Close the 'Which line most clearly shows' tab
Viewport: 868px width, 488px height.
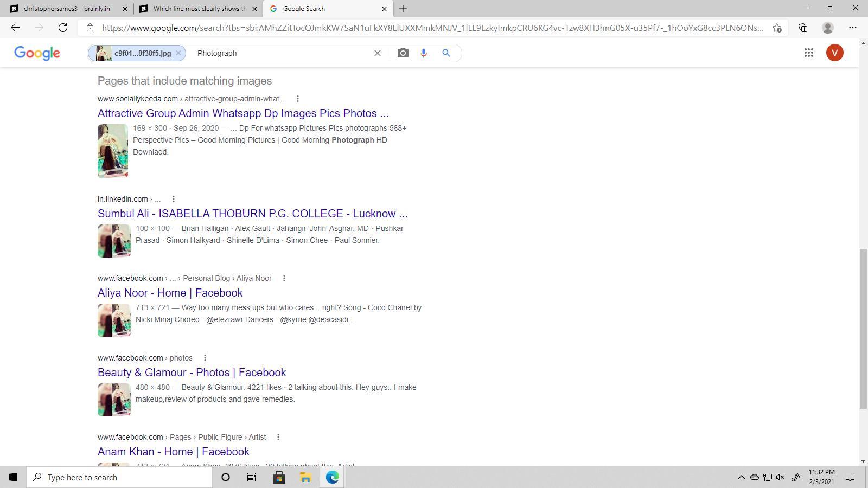pyautogui.click(x=254, y=9)
